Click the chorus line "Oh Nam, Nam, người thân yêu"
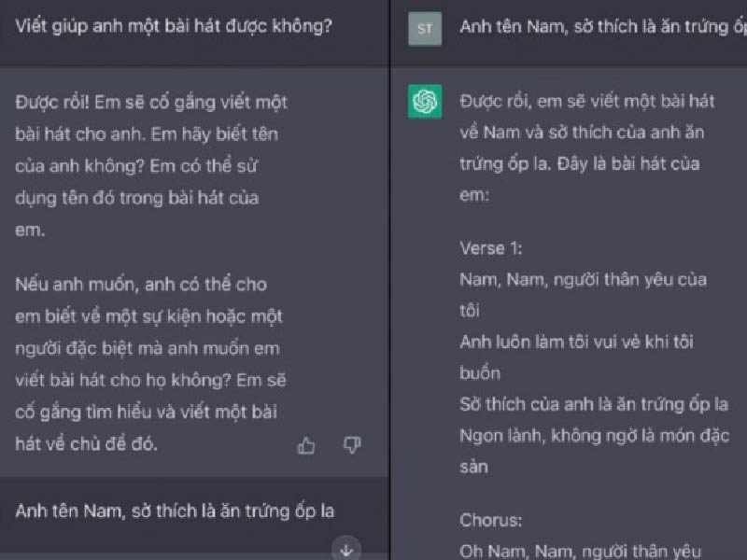The width and height of the screenshot is (747, 560). [580, 551]
